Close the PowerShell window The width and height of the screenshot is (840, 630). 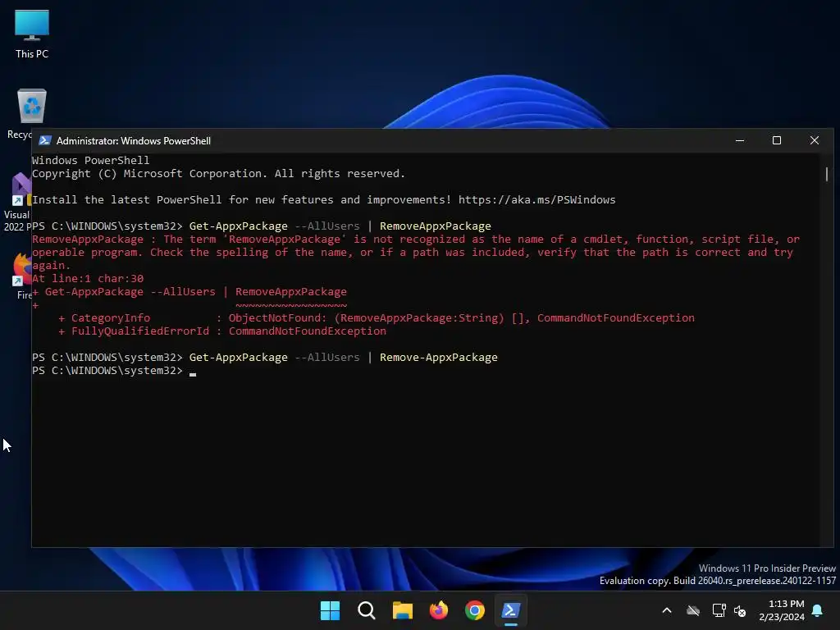coord(815,141)
